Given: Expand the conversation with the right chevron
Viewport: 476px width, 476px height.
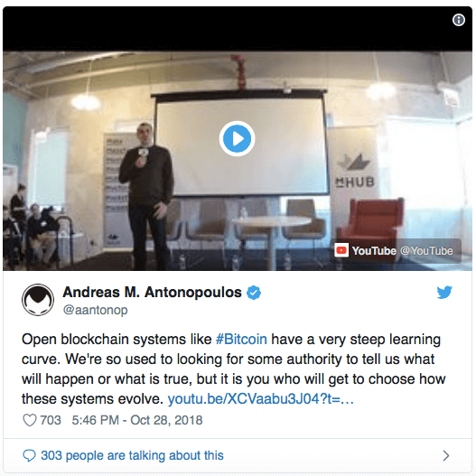Looking at the screenshot, I should [x=446, y=455].
